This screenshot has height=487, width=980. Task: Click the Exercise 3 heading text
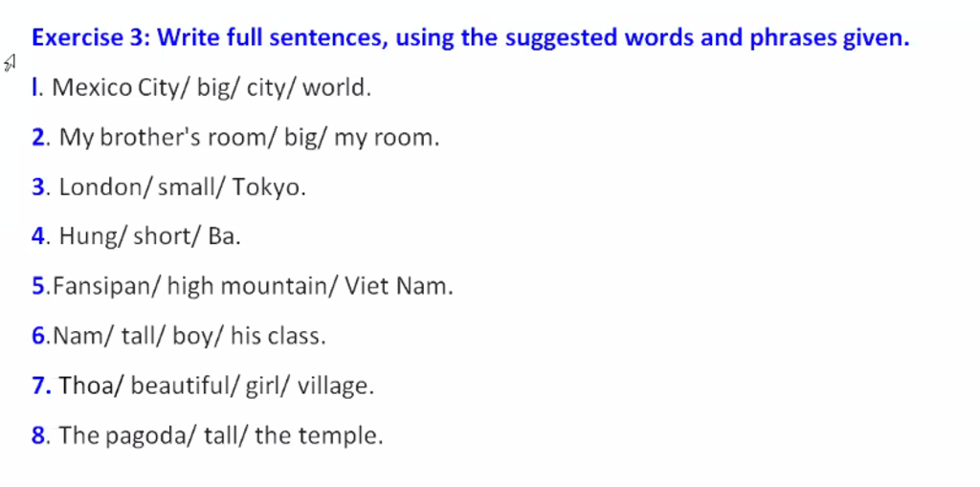click(x=471, y=38)
